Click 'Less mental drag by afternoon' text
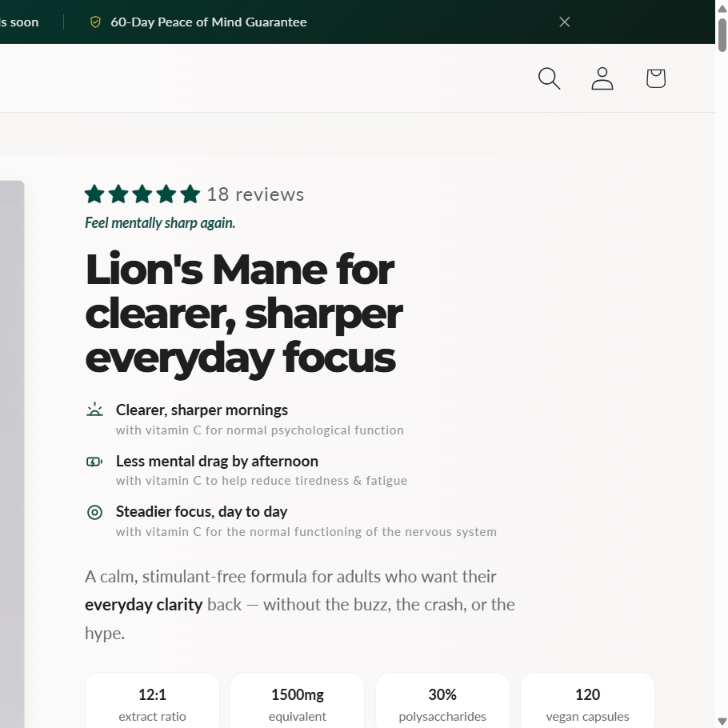 click(x=217, y=461)
